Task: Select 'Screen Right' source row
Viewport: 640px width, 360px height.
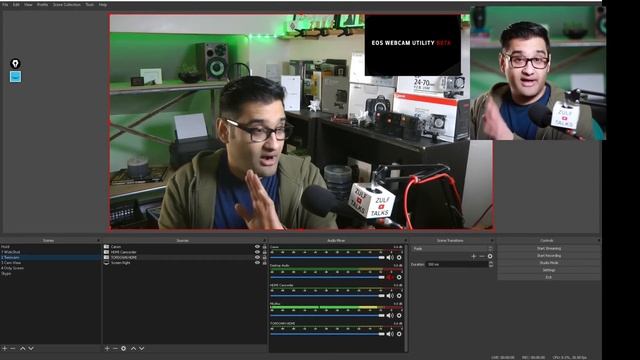Action: [x=184, y=263]
